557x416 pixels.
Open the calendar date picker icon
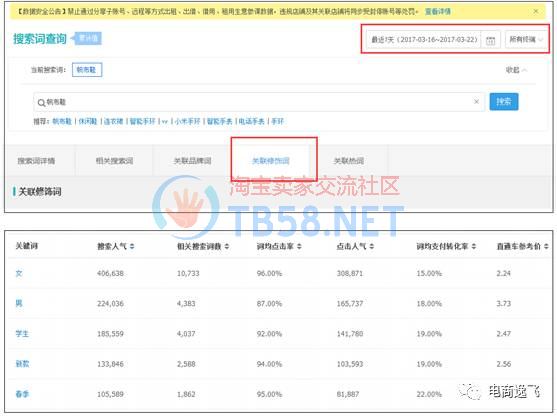(490, 40)
